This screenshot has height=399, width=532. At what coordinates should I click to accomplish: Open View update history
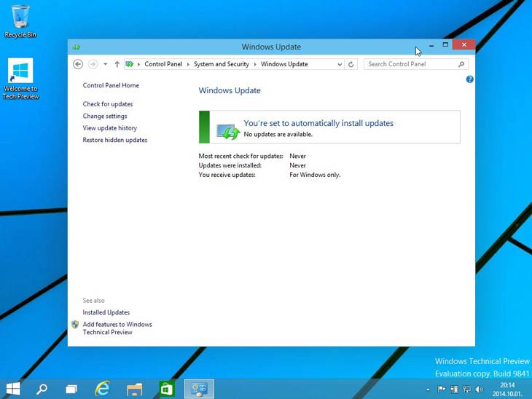pyautogui.click(x=110, y=128)
